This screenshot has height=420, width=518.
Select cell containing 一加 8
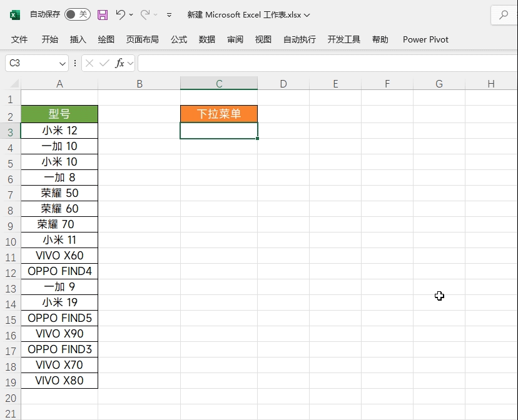(59, 177)
